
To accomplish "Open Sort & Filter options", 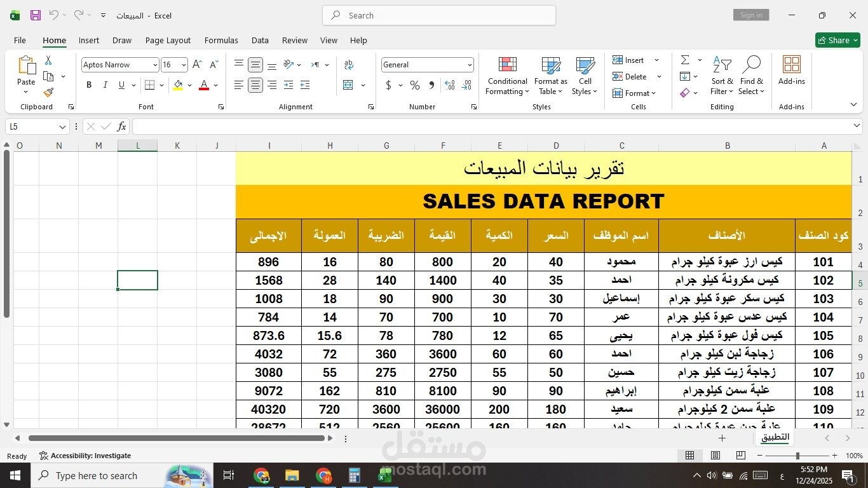I will (722, 75).
